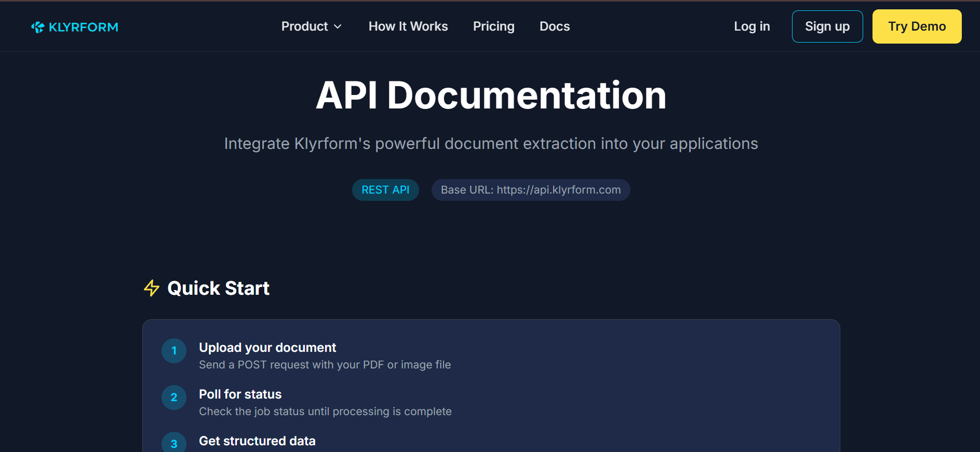Open the Docs nav link

555,26
